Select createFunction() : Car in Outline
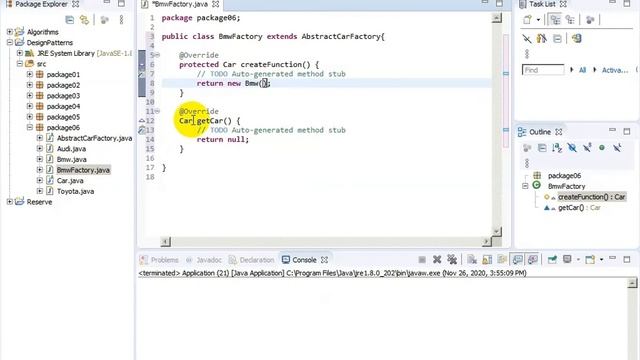Viewport: 640px width, 360px height. 591,197
